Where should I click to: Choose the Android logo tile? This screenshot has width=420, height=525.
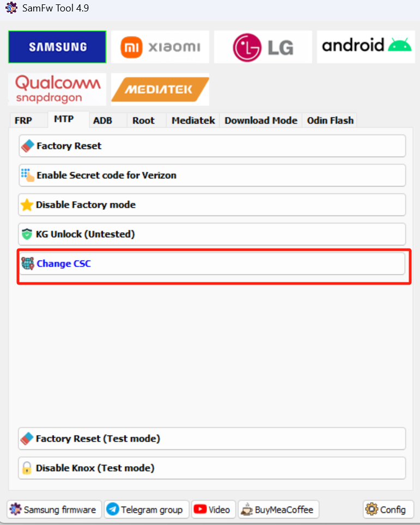point(366,47)
